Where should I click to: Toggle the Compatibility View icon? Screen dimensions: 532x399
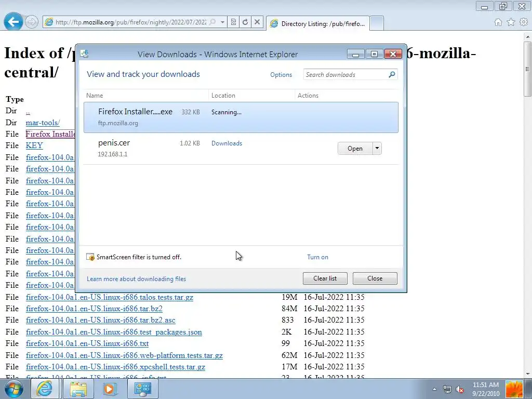pos(233,22)
